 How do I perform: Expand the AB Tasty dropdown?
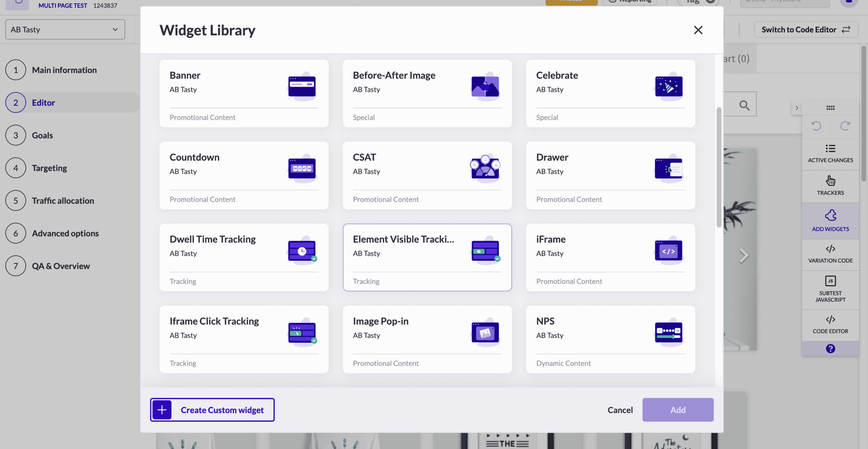65,30
